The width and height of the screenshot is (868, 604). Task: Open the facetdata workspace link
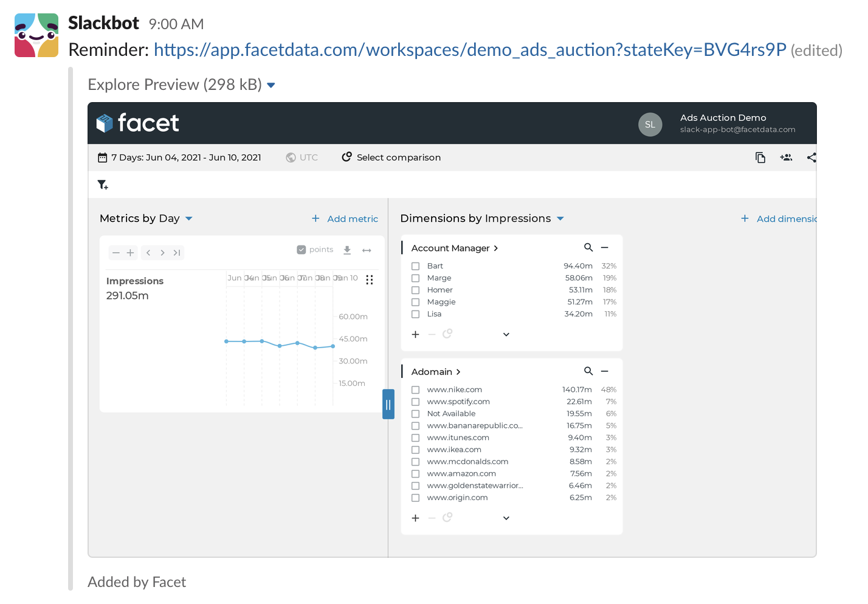[x=469, y=50]
